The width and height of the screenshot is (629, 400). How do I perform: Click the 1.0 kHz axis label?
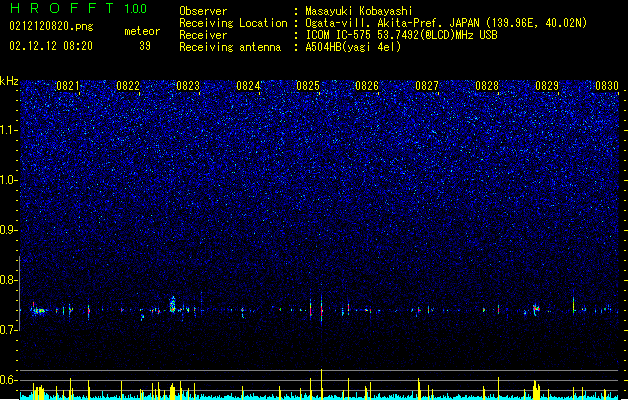pos(9,180)
